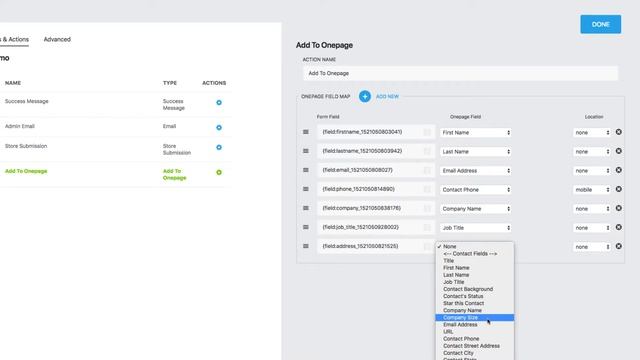Screen dimensions: 640x360
Task: Open the Contact Phone Onepage field dropdown
Action: (x=476, y=190)
